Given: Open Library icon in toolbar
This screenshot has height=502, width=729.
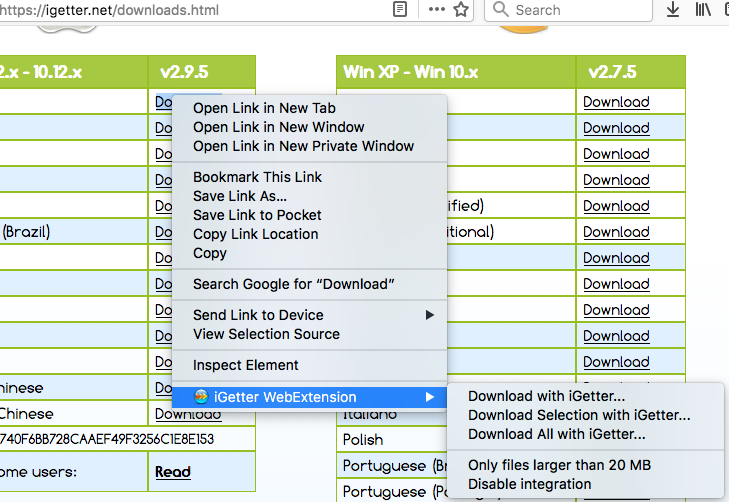Looking at the screenshot, I should [703, 9].
